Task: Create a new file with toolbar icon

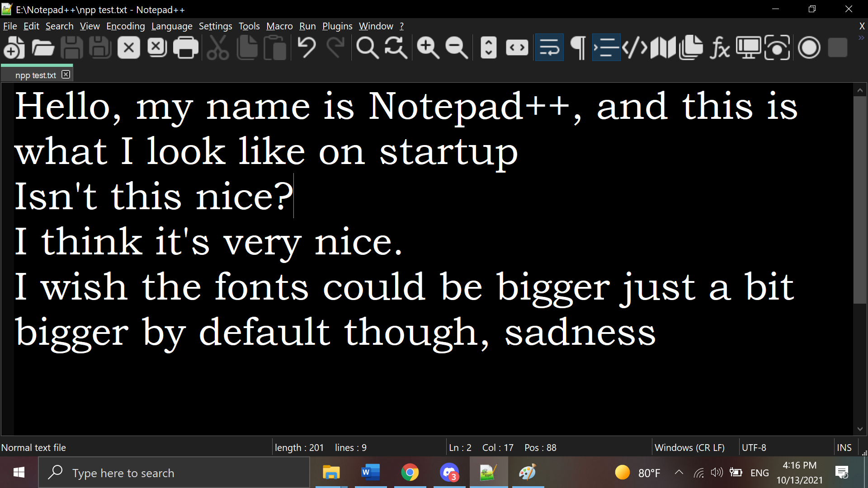Action: pyautogui.click(x=14, y=47)
